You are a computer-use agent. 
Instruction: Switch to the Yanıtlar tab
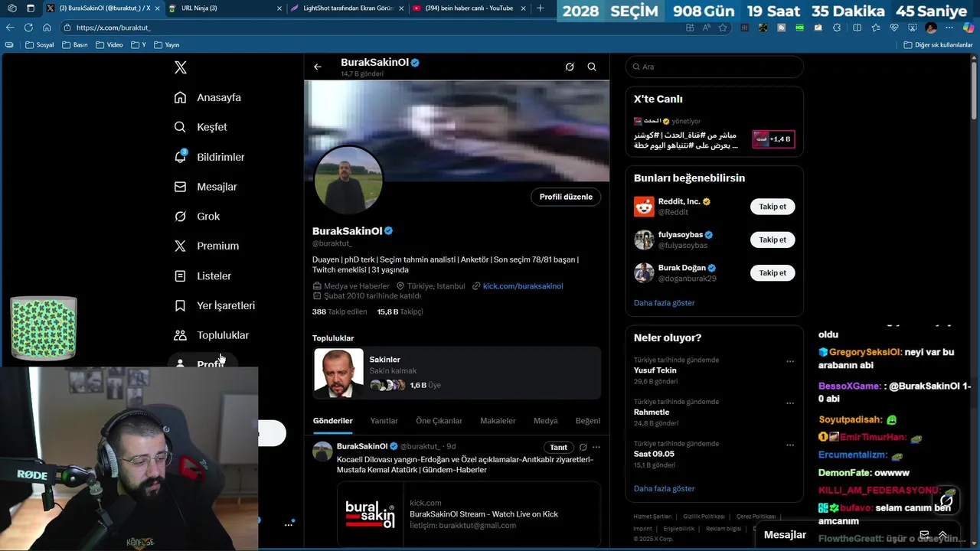tap(384, 421)
